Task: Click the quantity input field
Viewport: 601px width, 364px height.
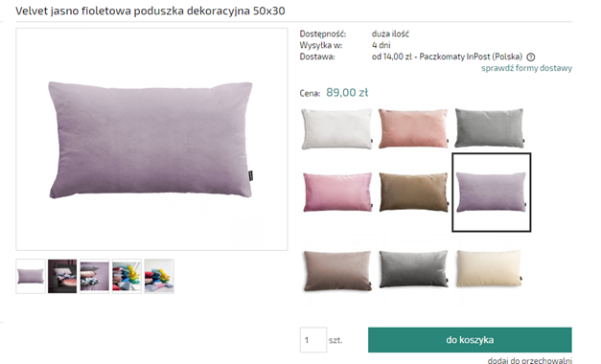Action: [x=313, y=340]
